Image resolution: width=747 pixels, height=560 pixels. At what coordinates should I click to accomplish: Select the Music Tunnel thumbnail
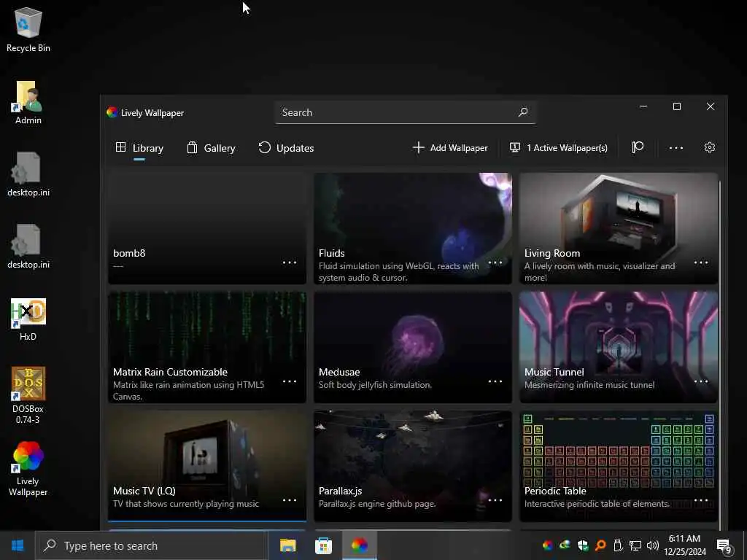[x=619, y=347]
